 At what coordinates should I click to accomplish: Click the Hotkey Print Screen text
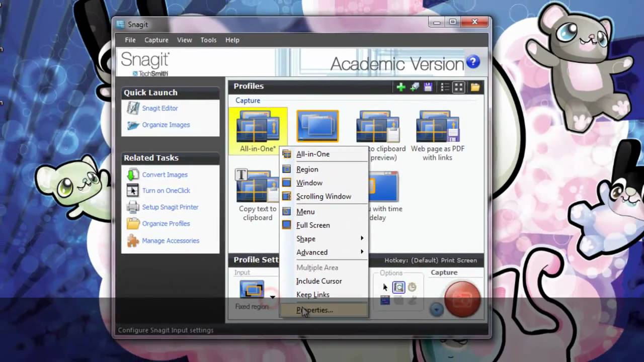pos(431,260)
